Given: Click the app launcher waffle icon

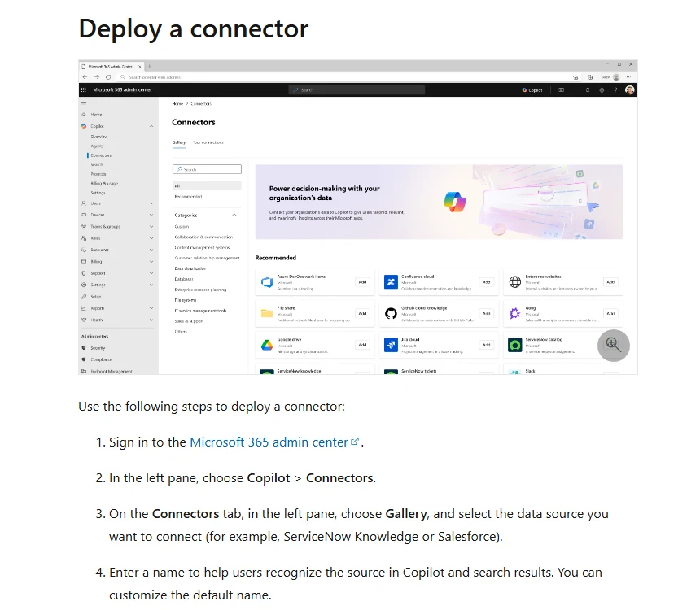Looking at the screenshot, I should click(84, 89).
